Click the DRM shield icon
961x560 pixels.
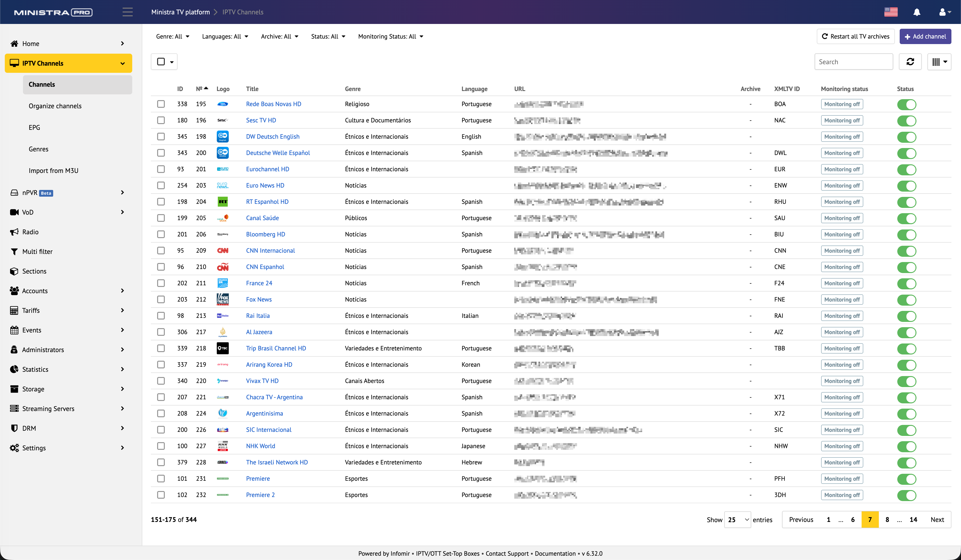click(14, 428)
